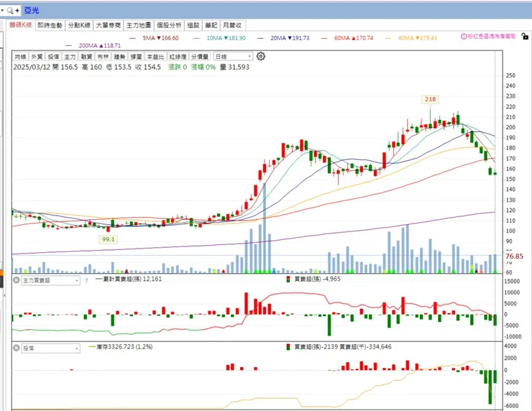Click the 5MA legend entry
532x411 pixels.
click(x=155, y=38)
